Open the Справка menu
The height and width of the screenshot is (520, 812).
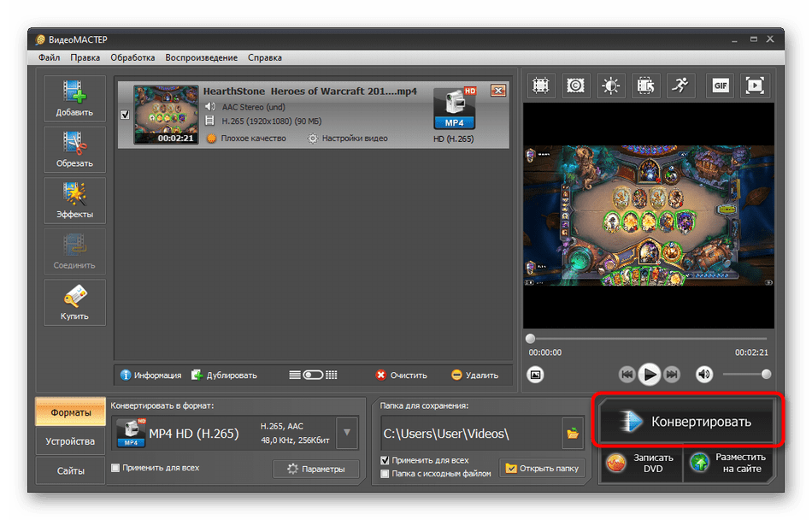click(x=265, y=57)
